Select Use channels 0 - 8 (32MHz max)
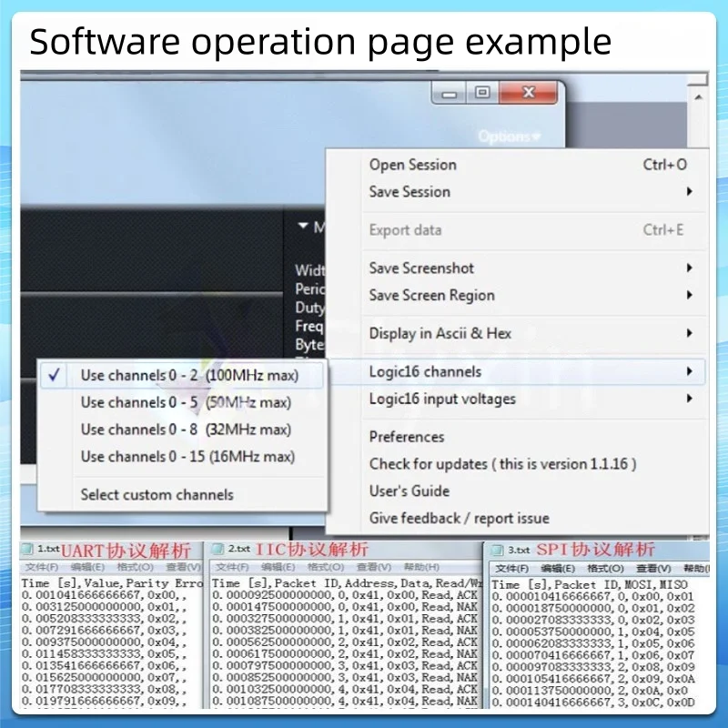 182,430
